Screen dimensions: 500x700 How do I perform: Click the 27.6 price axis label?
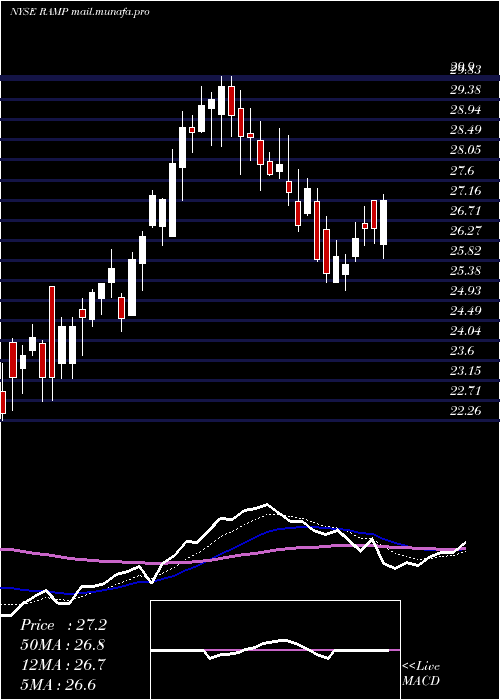click(462, 171)
